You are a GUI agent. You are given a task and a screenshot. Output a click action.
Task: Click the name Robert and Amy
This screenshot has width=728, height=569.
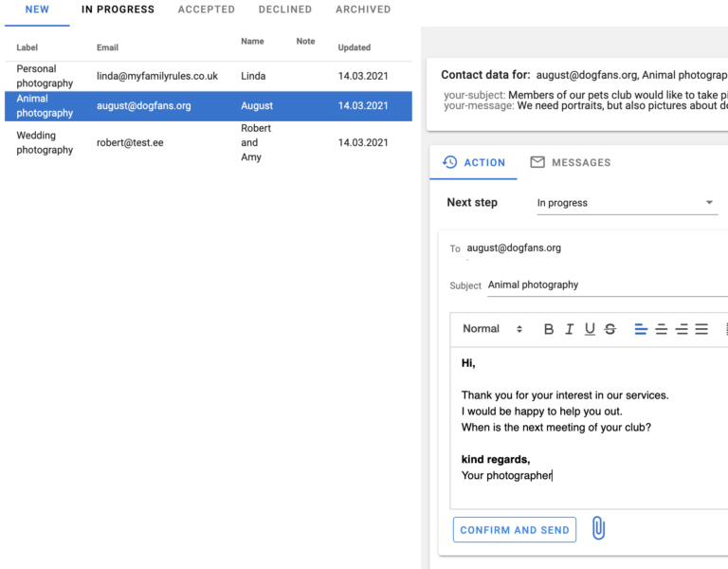click(256, 142)
